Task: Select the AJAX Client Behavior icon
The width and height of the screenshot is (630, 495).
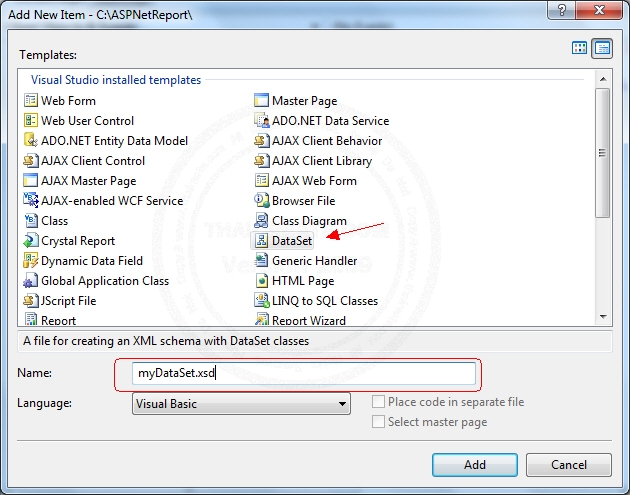Action: (262, 140)
